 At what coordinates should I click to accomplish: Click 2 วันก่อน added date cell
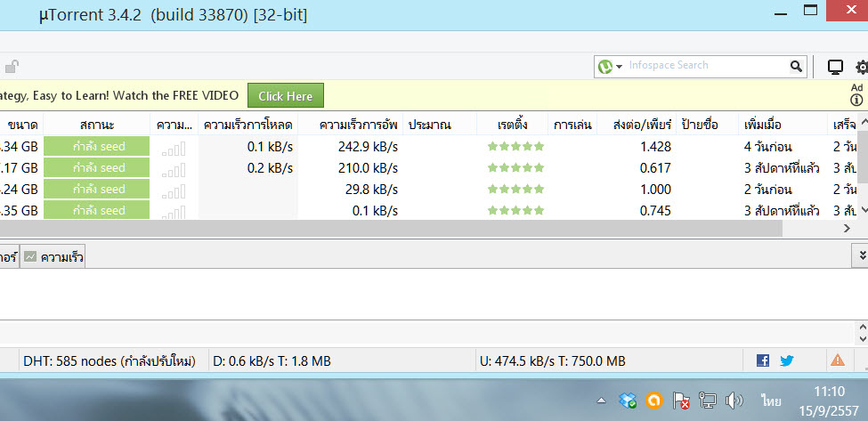pos(768,190)
